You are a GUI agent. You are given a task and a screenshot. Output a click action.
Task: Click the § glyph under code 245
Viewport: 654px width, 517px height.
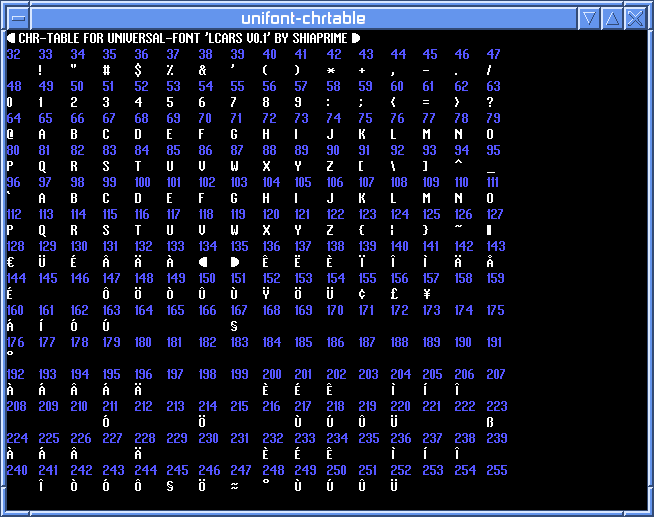pyautogui.click(x=170, y=486)
